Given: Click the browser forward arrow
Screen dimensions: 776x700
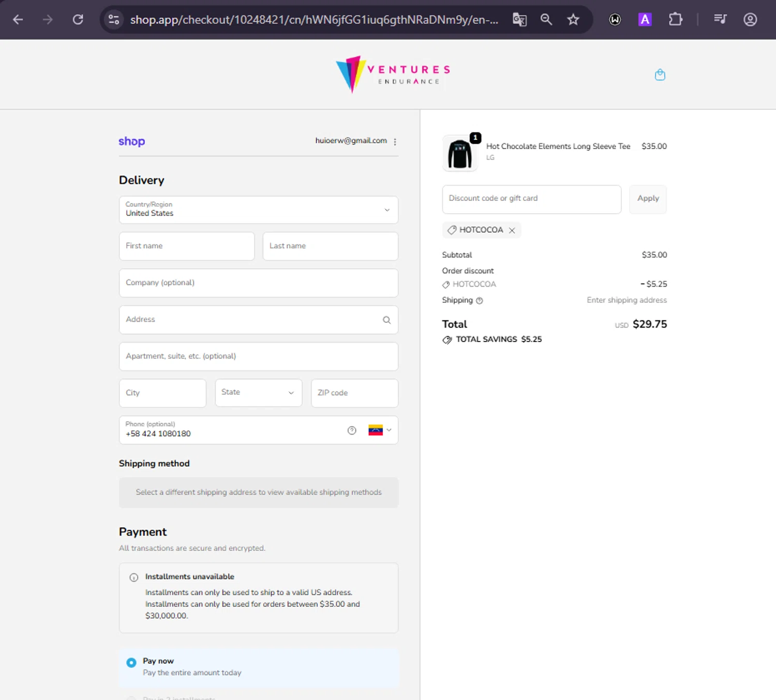Looking at the screenshot, I should point(48,20).
